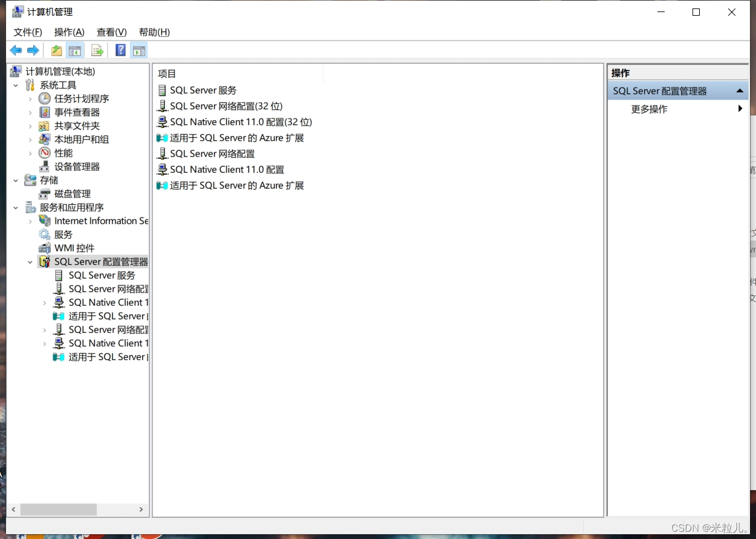The height and width of the screenshot is (539, 756).
Task: Click the SQL Server 服务 icon in tree
Action: [x=59, y=276]
